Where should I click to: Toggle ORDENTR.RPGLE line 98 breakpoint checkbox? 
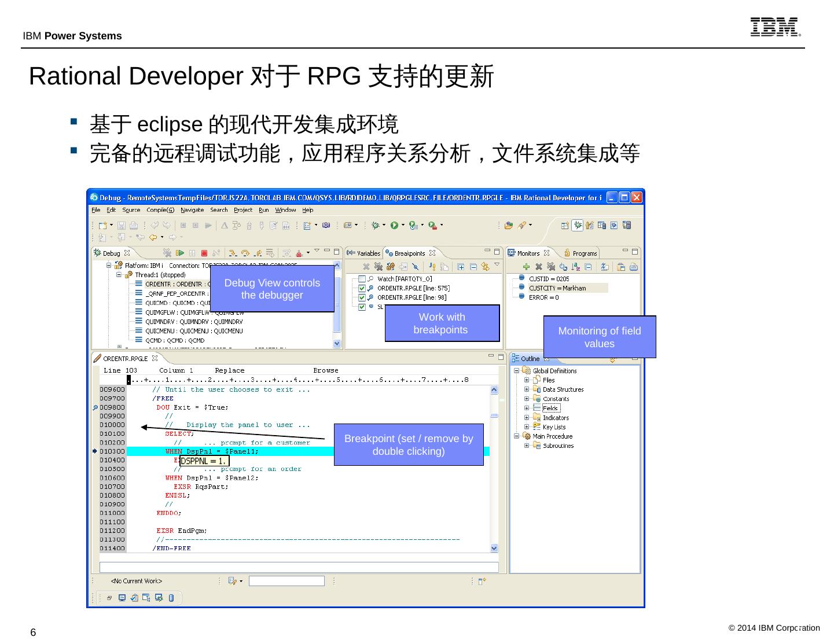pyautogui.click(x=362, y=297)
